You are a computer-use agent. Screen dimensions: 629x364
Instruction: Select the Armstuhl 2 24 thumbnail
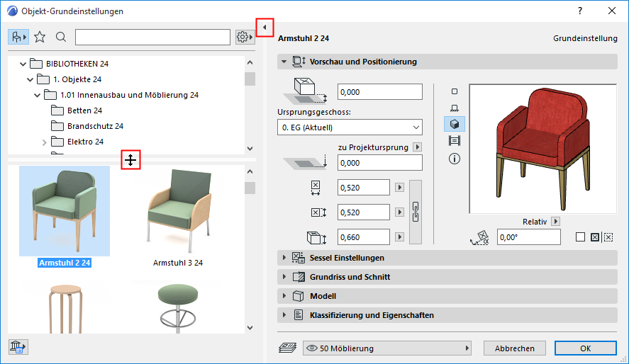pos(65,211)
